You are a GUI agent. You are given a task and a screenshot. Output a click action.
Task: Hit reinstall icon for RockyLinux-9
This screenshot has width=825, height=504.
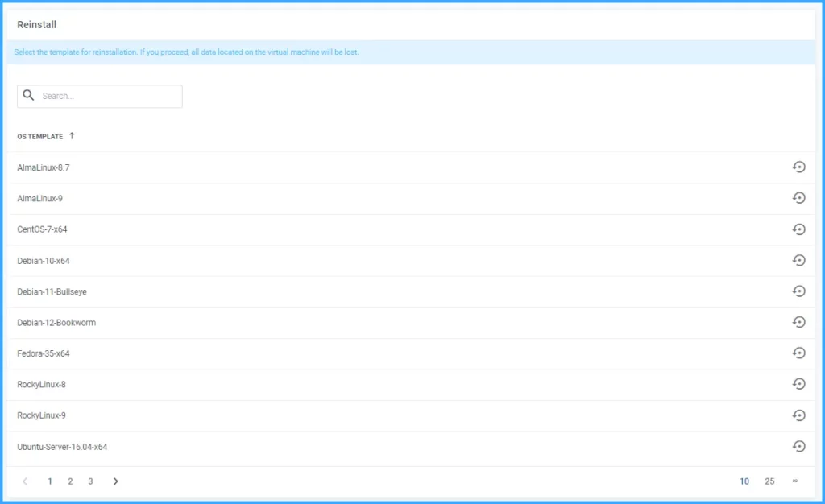pos(798,415)
